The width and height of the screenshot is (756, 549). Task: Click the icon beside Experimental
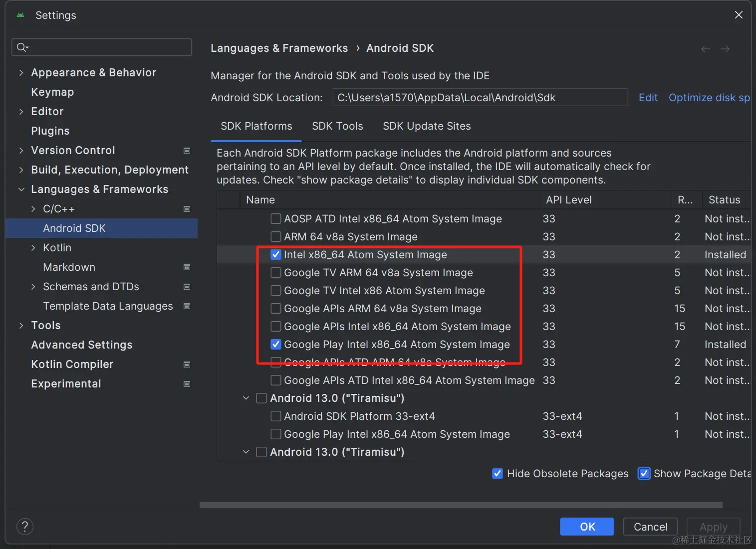tap(187, 383)
